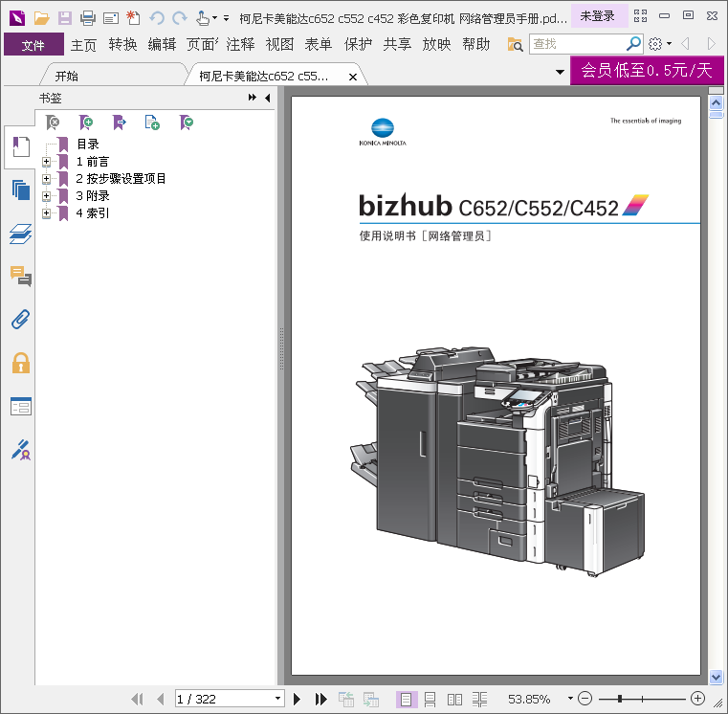Open advanced search folder icon
This screenshot has height=714, width=728.
pos(515,45)
